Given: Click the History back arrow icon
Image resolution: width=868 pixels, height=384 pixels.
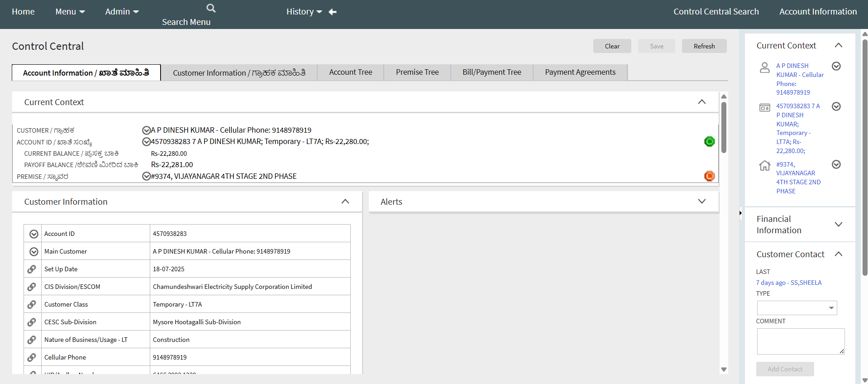Looking at the screenshot, I should [x=333, y=12].
